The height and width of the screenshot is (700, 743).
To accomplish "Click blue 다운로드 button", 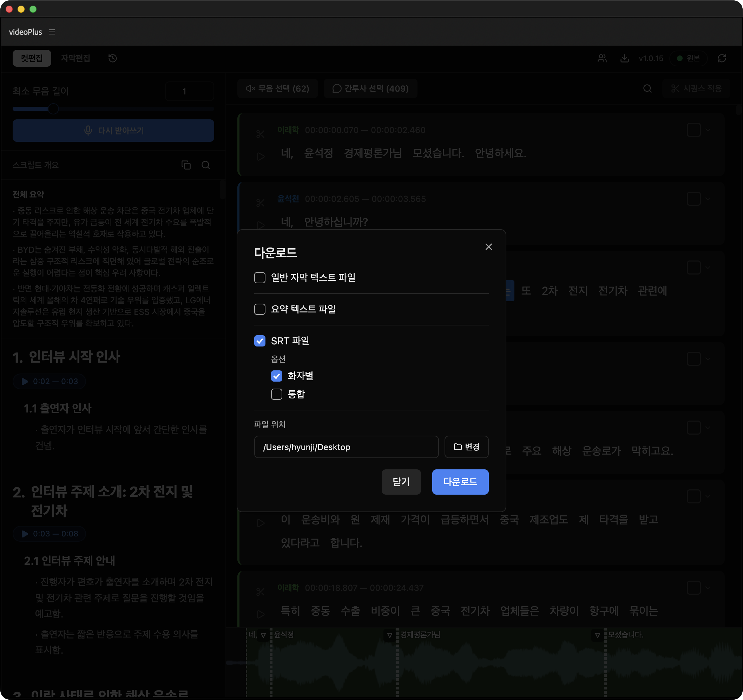I will click(460, 482).
